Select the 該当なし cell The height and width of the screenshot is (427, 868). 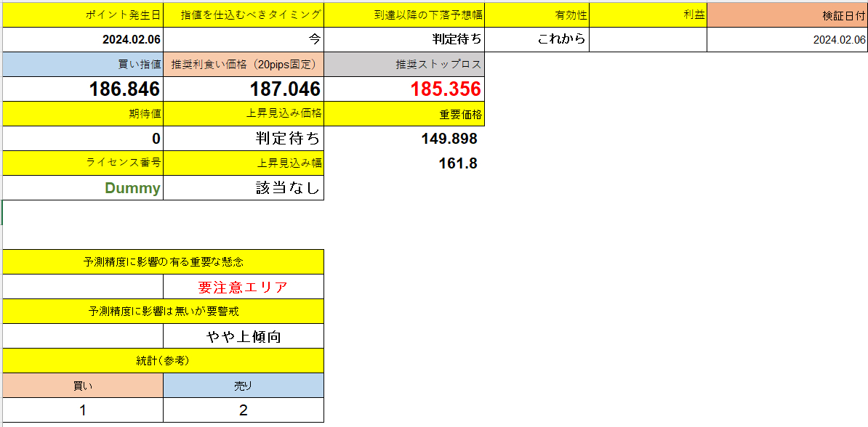point(244,187)
